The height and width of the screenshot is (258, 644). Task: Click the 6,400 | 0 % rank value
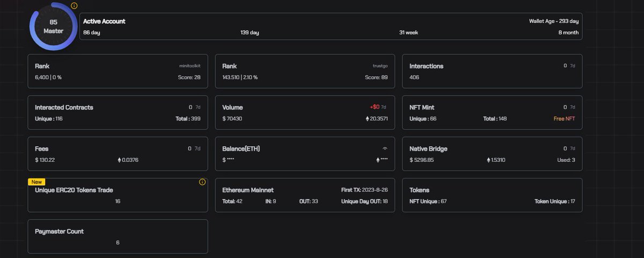48,77
